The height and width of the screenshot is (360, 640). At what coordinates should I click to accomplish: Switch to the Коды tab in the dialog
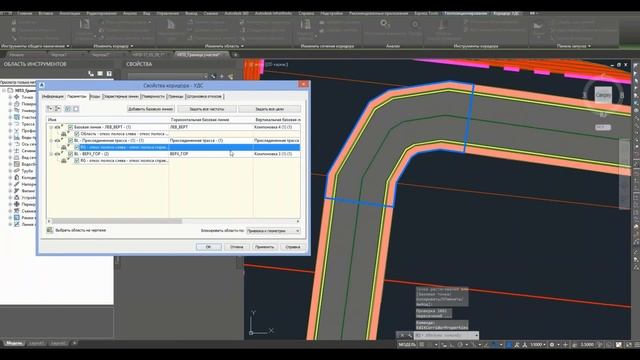pos(95,96)
